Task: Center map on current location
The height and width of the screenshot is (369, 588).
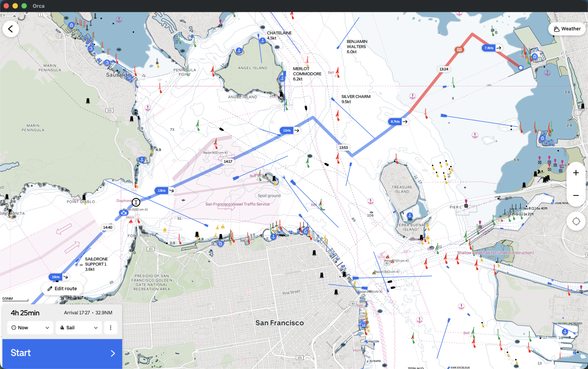Action: [576, 221]
